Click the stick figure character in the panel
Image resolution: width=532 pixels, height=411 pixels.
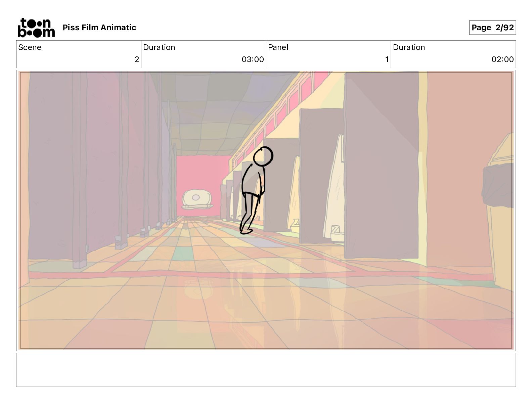257,190
